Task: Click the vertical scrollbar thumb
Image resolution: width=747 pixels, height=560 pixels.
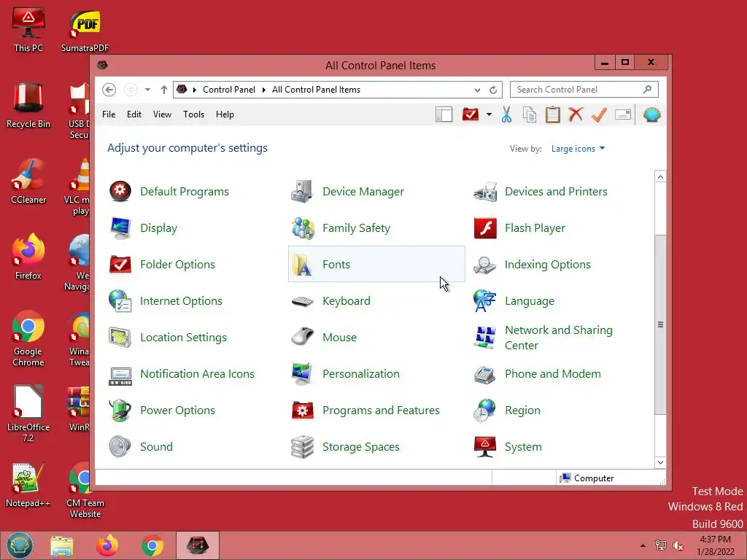Action: point(660,324)
